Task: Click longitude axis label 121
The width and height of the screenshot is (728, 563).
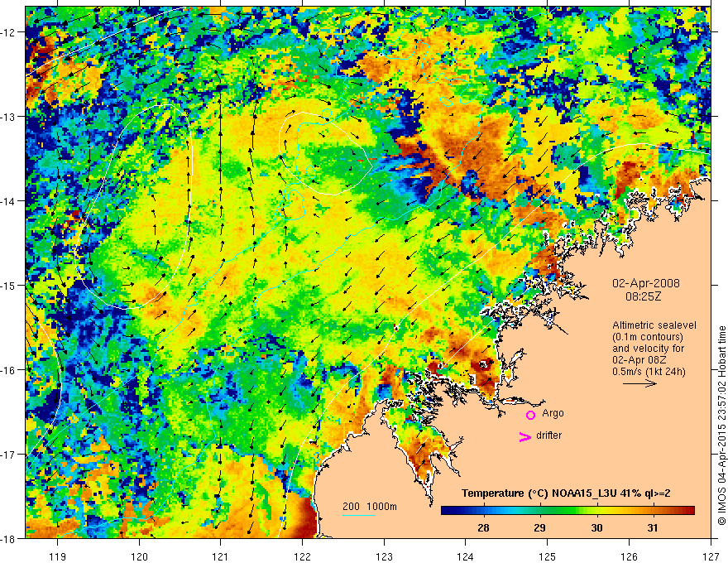Action: [x=221, y=556]
